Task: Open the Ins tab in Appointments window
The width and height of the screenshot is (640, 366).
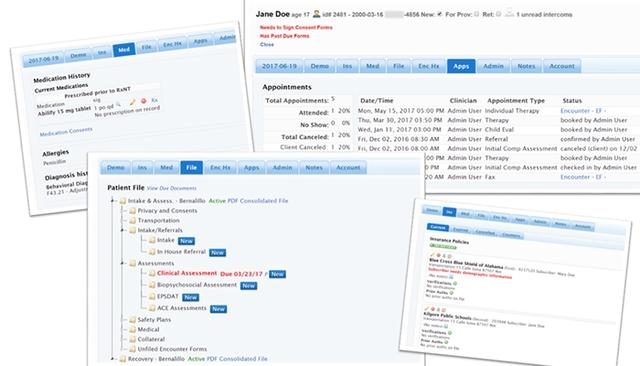Action: point(347,66)
